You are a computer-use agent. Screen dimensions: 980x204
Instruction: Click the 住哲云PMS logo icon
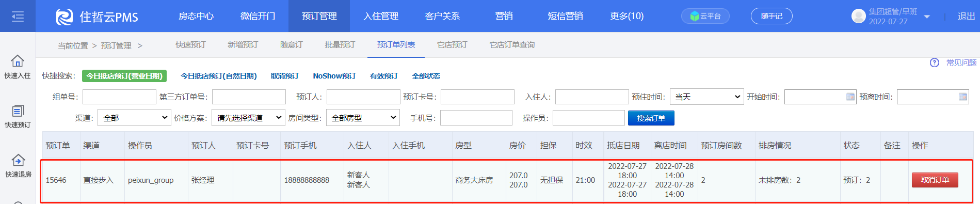pyautogui.click(x=65, y=17)
